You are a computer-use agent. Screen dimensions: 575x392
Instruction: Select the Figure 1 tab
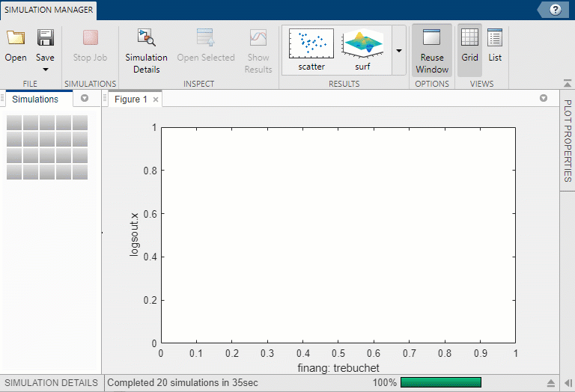[131, 99]
